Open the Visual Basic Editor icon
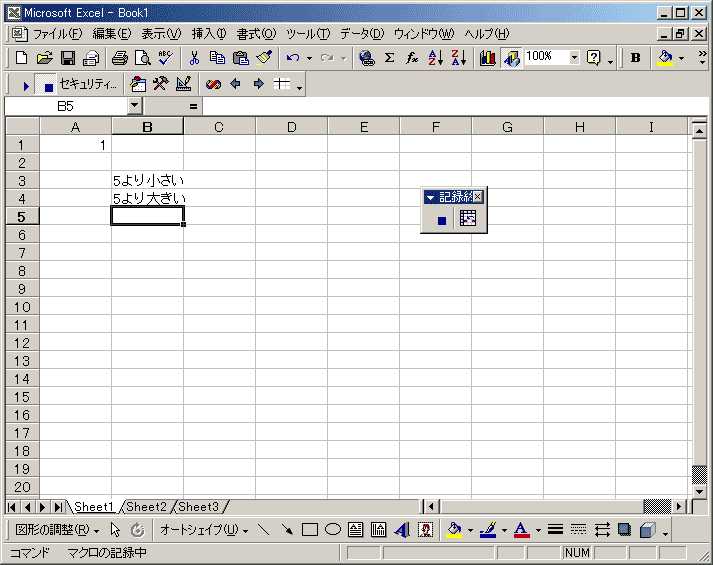Screen dimensions: 713x565 coord(138,84)
